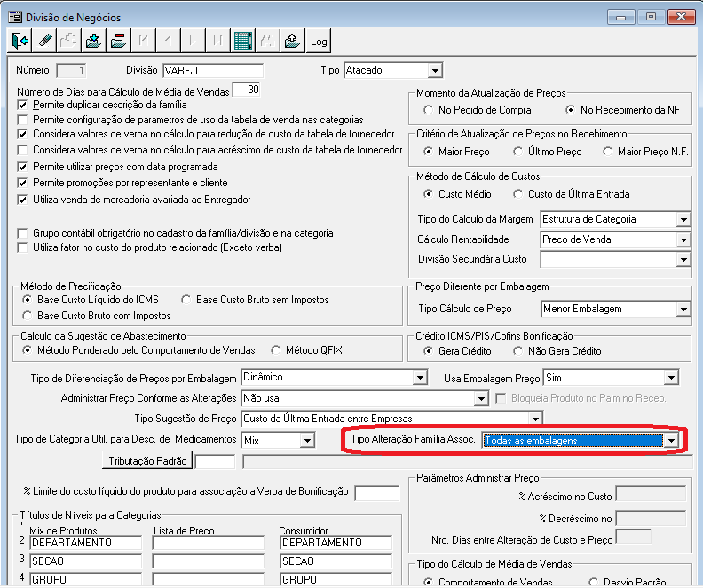Click the dias para média de vendas field
Screen dimensions: 703x588
pos(247,89)
